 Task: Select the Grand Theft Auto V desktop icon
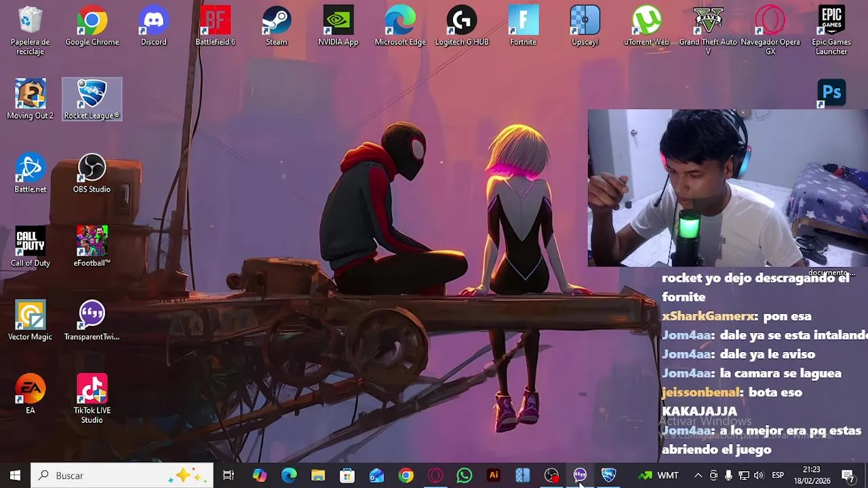[x=708, y=30]
